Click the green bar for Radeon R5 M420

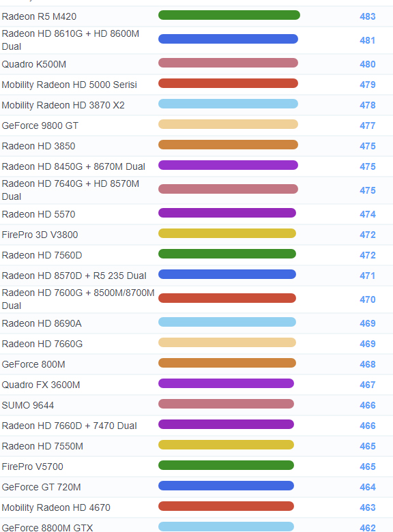pos(229,15)
